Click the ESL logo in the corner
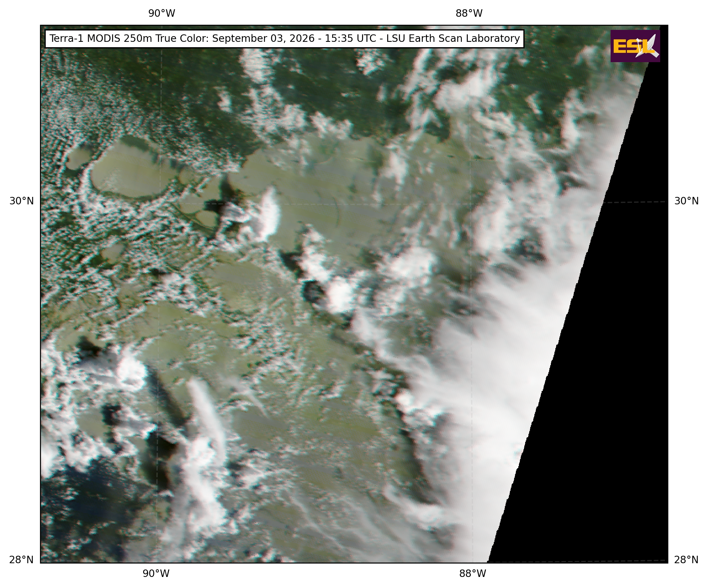Image resolution: width=708 pixels, height=588 pixels. [635, 46]
